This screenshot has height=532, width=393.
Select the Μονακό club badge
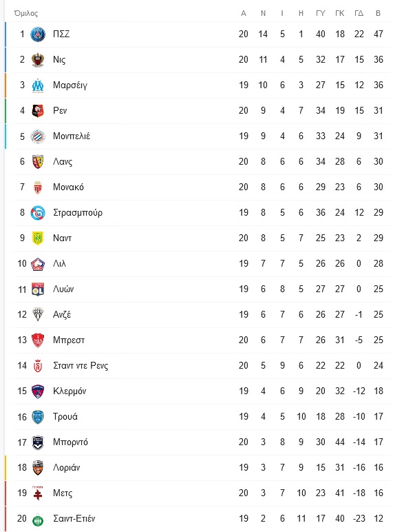coord(38,187)
